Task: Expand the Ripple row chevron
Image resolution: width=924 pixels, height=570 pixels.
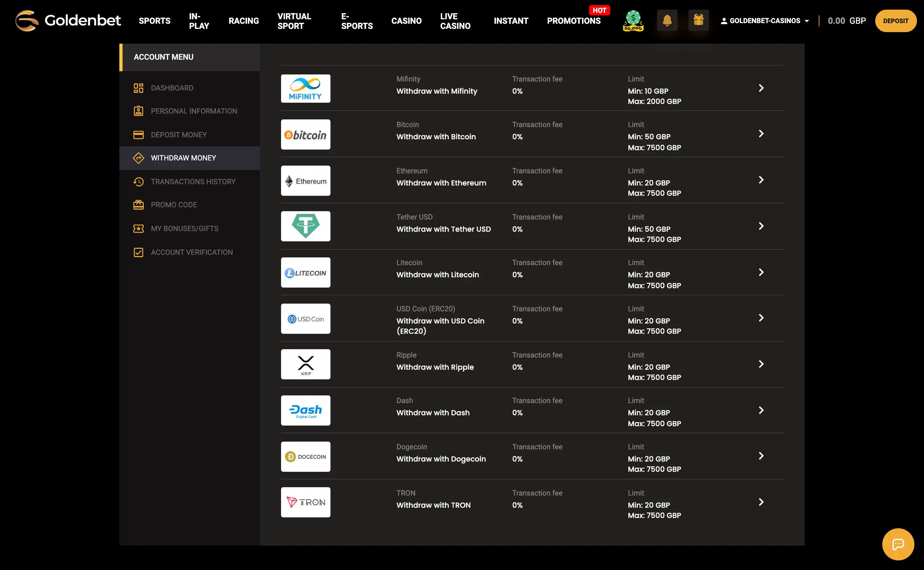Action: 761,364
